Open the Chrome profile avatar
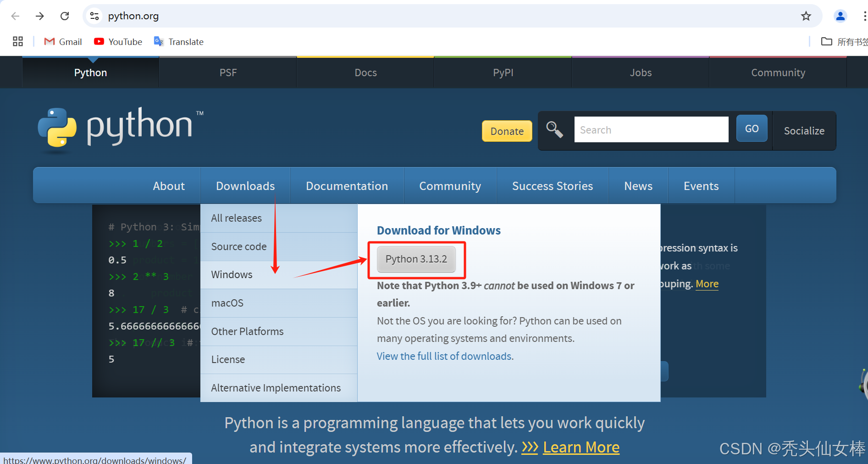868x464 pixels. 840,16
